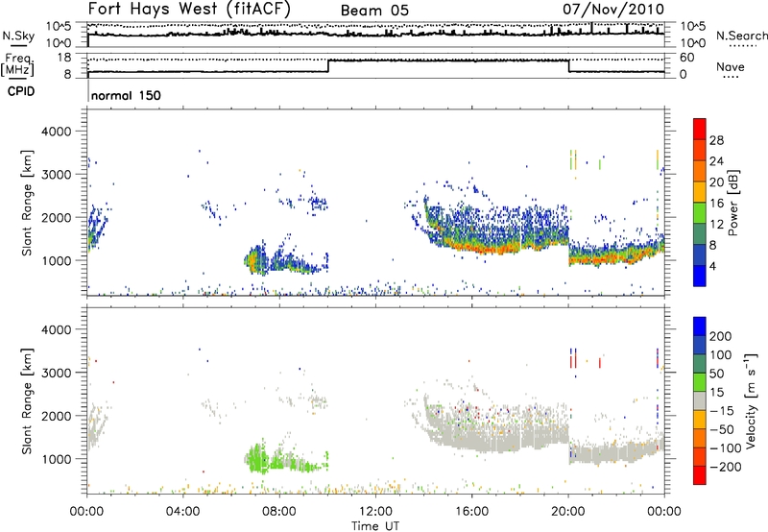768x532 pixels.
Task: Click the frequency step up at 10:00
Action: (x=328, y=65)
